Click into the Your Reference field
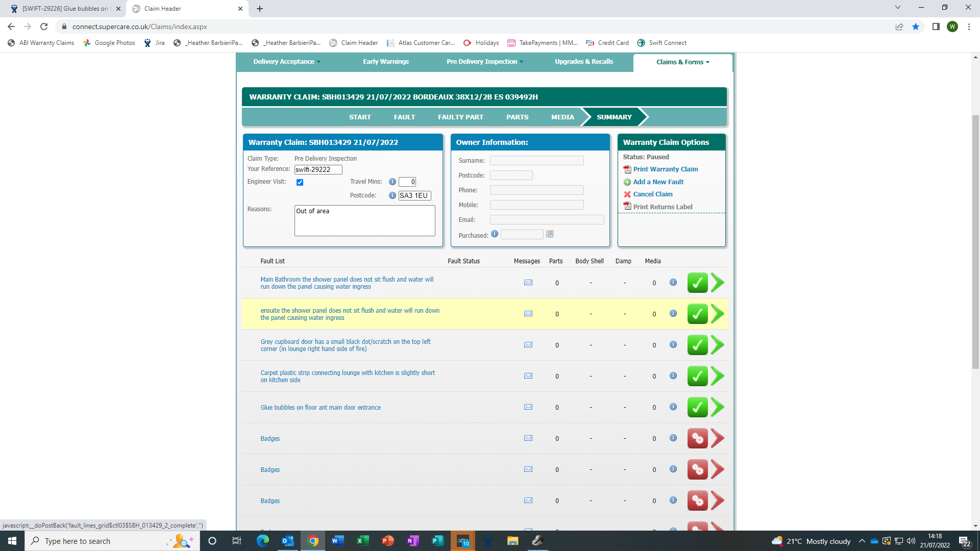This screenshot has width=980, height=551. 318,169
